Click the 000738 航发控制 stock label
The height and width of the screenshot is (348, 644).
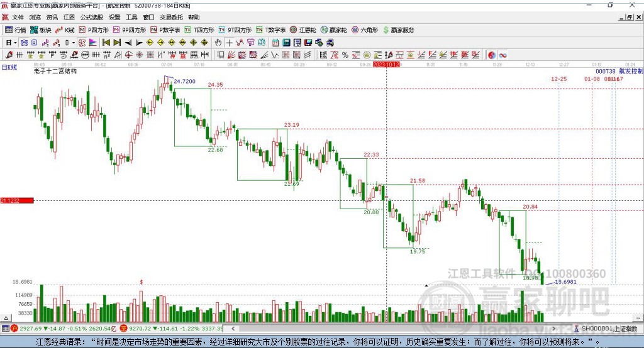619,72
